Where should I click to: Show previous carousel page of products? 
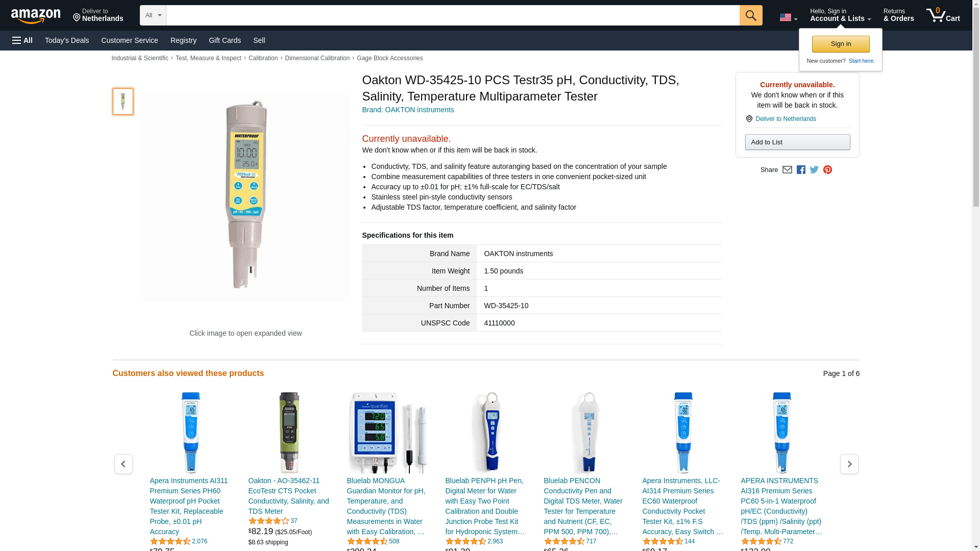pos(123,464)
